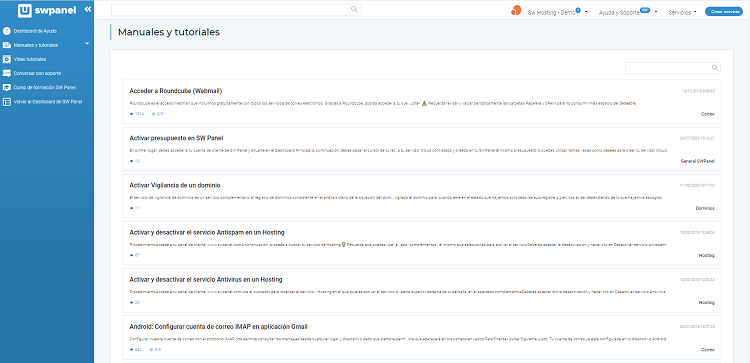Click the Manuales y tutoriales sidebar icon
Image resolution: width=750 pixels, height=363 pixels.
click(x=7, y=45)
